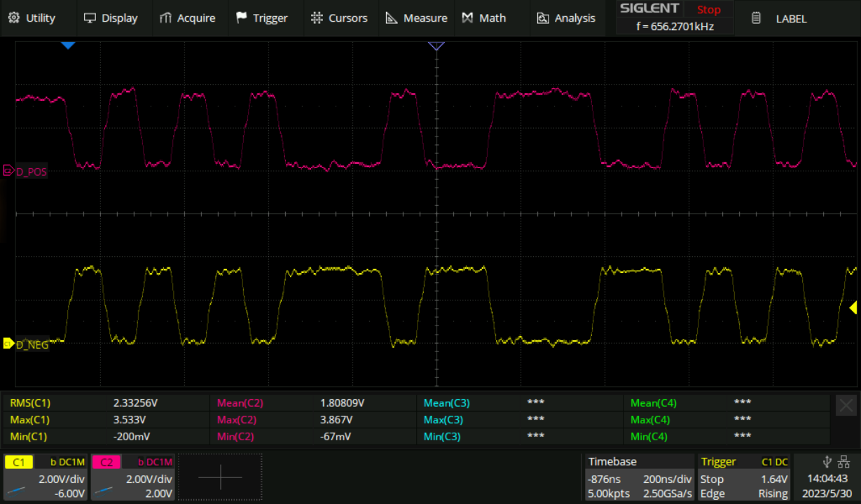Screen dimensions: 861x504
Task: Open the Utility menu
Action: (x=32, y=18)
